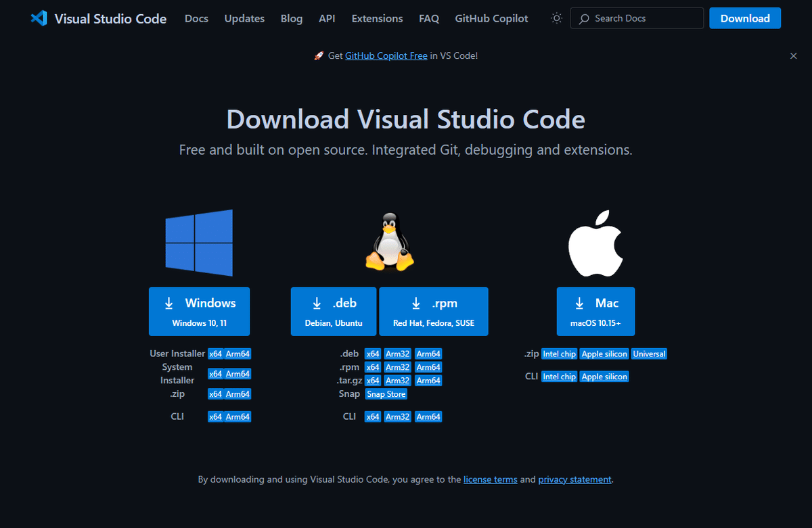Image resolution: width=812 pixels, height=528 pixels.
Task: Select Arm64 for Windows User Installer
Action: [x=238, y=354]
